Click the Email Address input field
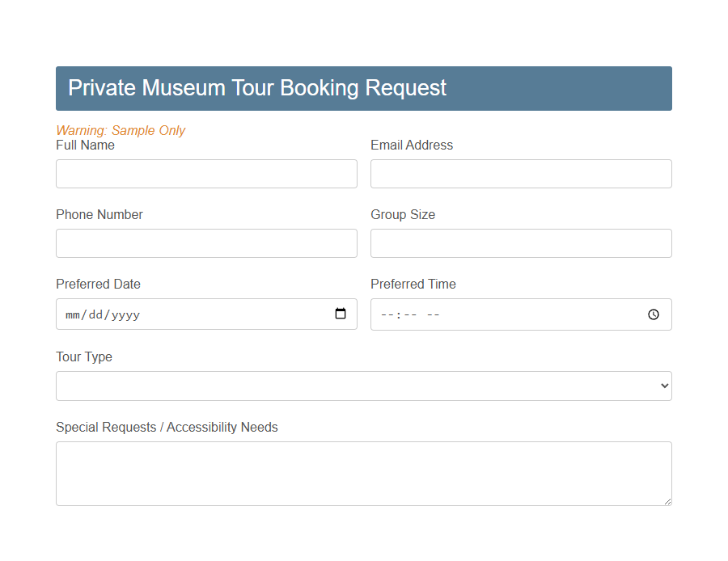 (521, 174)
